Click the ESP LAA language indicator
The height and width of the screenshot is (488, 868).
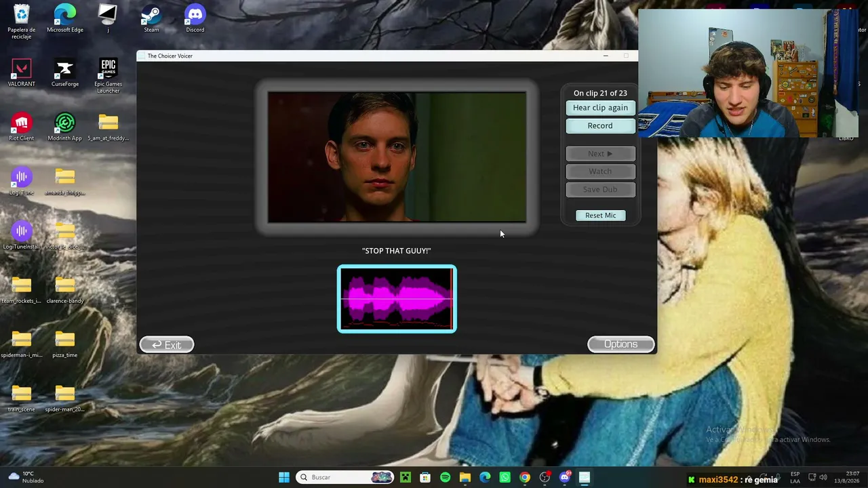point(795,477)
